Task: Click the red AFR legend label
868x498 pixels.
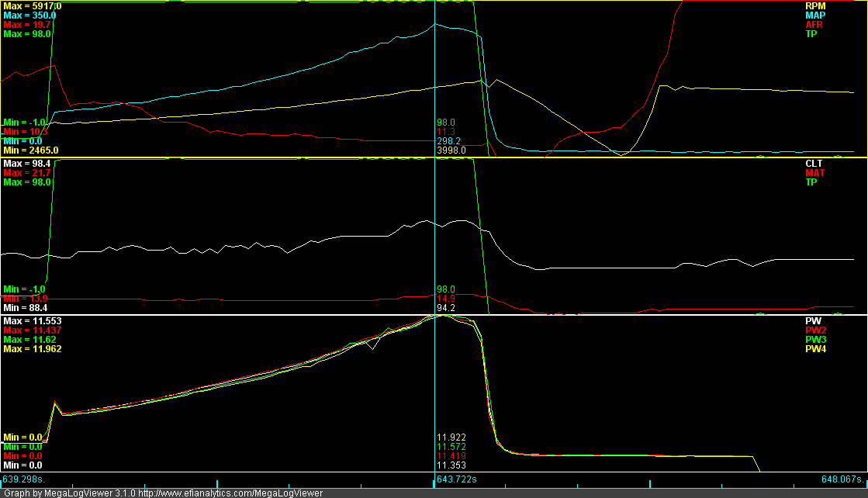Action: pyautogui.click(x=814, y=25)
